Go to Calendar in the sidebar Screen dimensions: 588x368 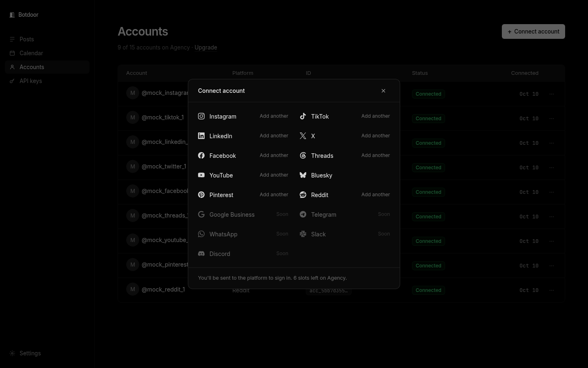coord(47,53)
